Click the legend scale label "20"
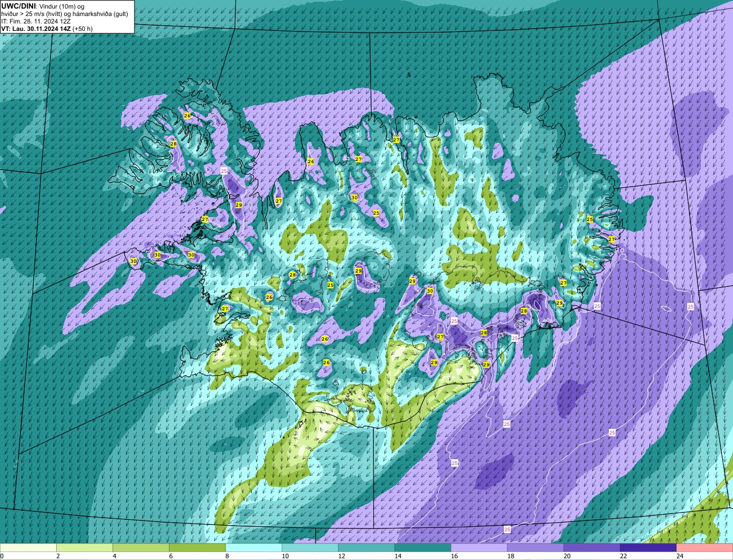The image size is (733, 560). click(566, 556)
